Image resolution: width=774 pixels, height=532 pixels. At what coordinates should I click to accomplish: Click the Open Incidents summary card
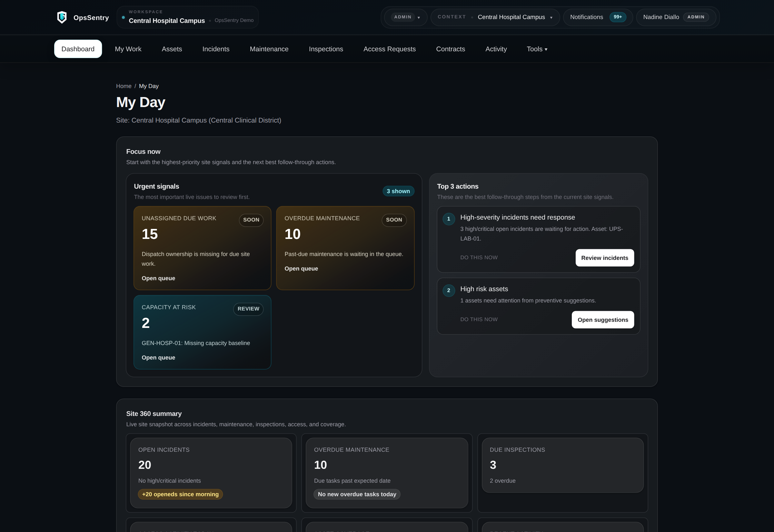pyautogui.click(x=211, y=473)
